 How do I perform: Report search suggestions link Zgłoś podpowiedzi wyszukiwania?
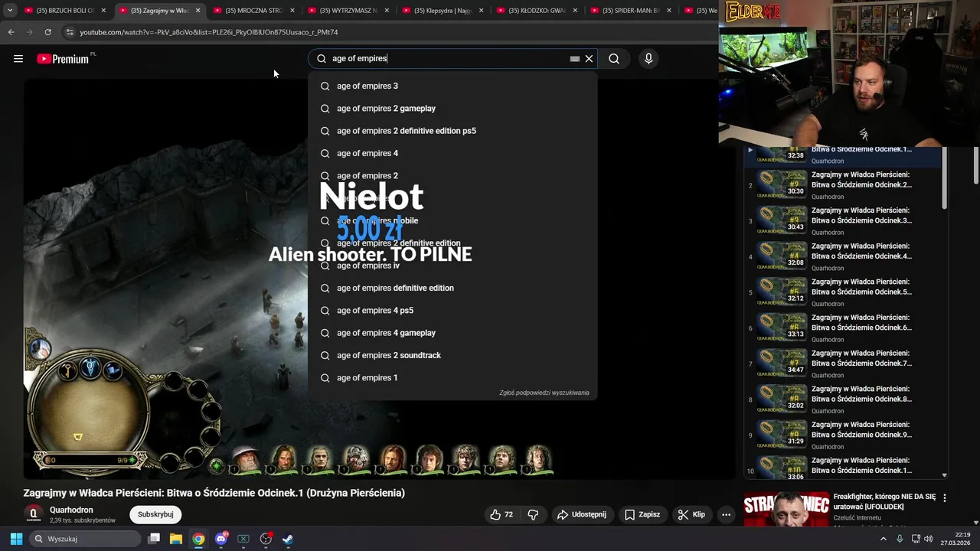click(544, 393)
